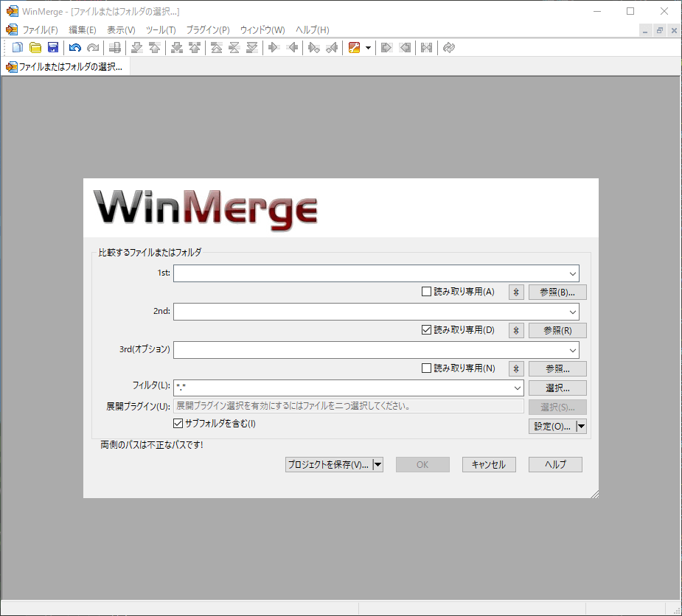Open the ツール(T) menu
The height and width of the screenshot is (616, 682).
coord(161,30)
